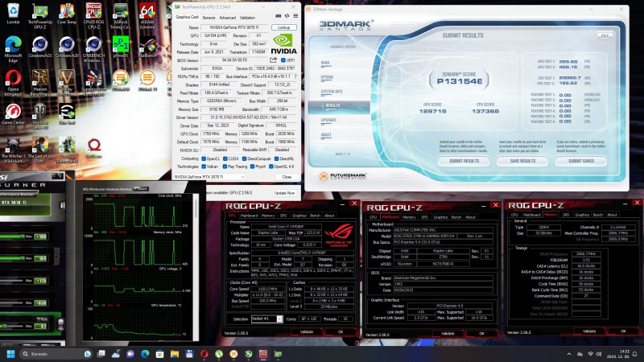644x362 pixels.
Task: Click Afterburner Hardware Monitor vertical scrollbar
Action: [196, 267]
